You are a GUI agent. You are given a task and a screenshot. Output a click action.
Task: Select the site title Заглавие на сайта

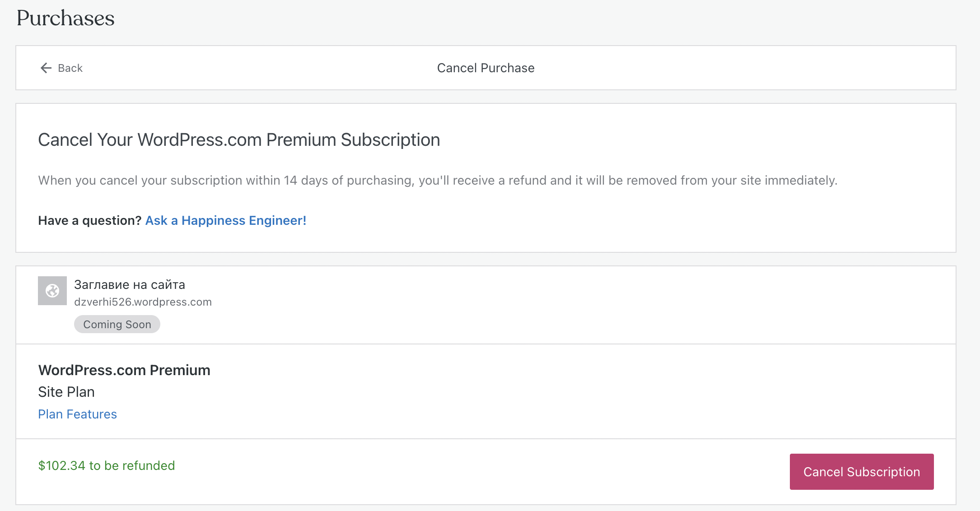click(130, 285)
